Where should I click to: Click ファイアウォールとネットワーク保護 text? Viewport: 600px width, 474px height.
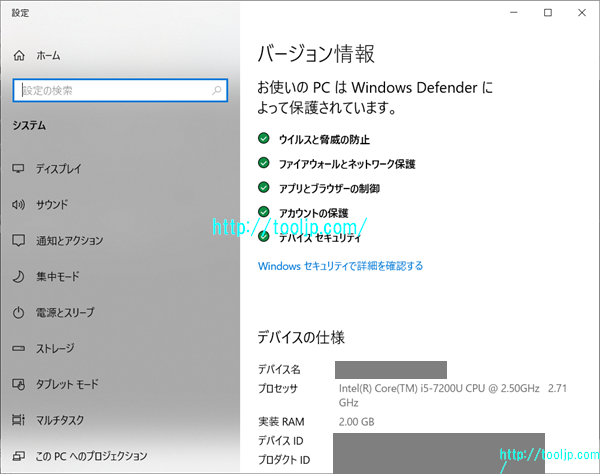click(x=347, y=164)
